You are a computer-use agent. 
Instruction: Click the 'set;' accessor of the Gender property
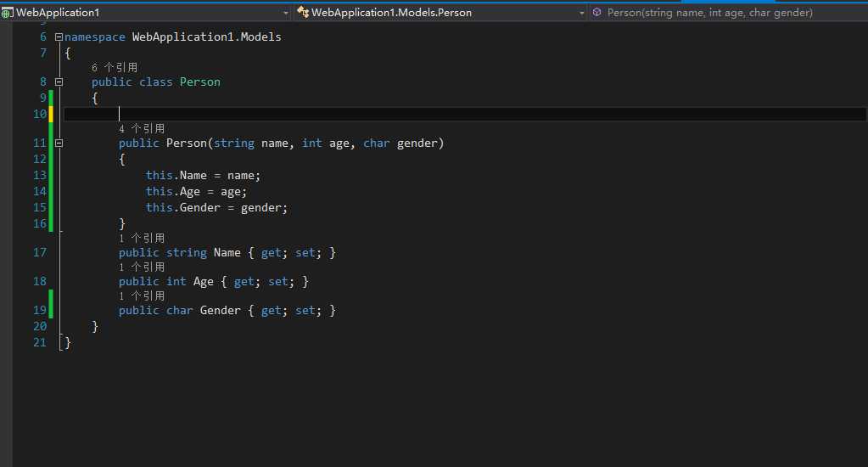click(308, 310)
